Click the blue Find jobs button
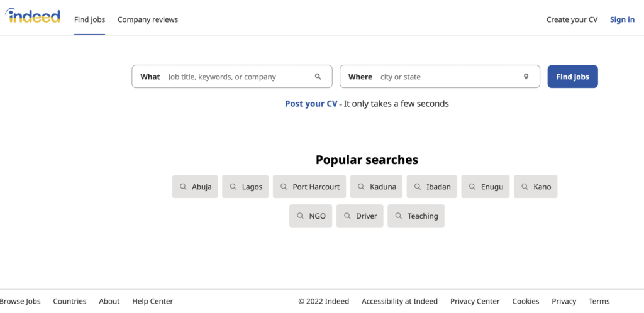644x313 pixels. click(572, 76)
